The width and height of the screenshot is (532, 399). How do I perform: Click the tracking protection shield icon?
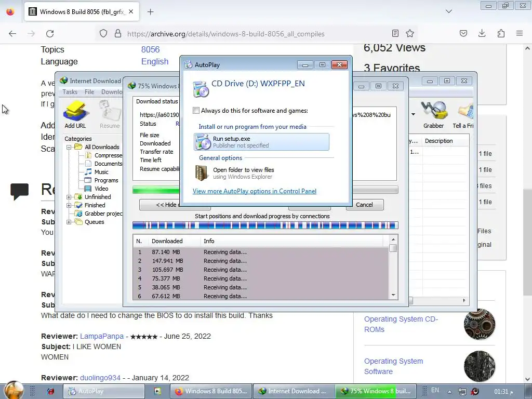[103, 33]
